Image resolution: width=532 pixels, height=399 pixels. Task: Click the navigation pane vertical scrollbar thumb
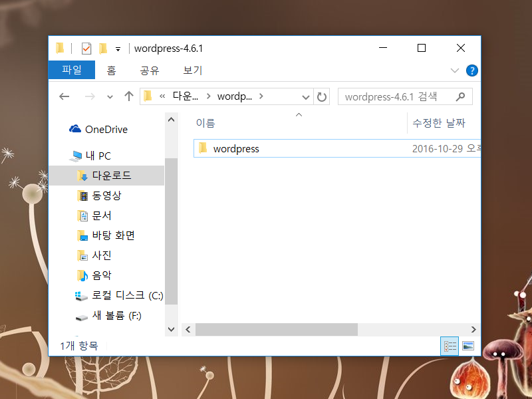coord(172,231)
